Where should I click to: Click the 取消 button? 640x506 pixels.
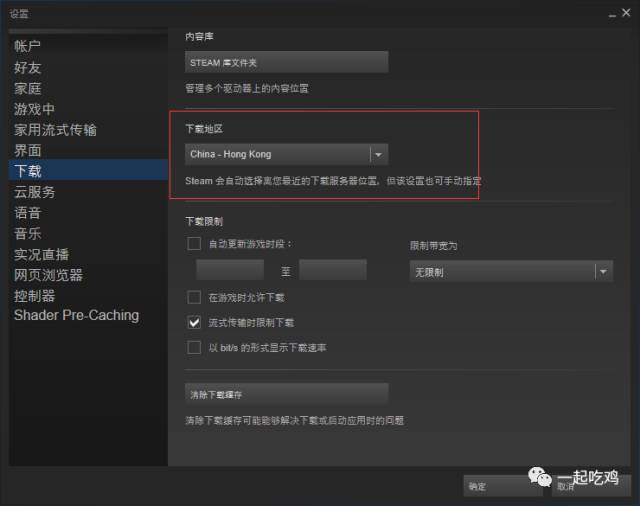click(x=591, y=486)
